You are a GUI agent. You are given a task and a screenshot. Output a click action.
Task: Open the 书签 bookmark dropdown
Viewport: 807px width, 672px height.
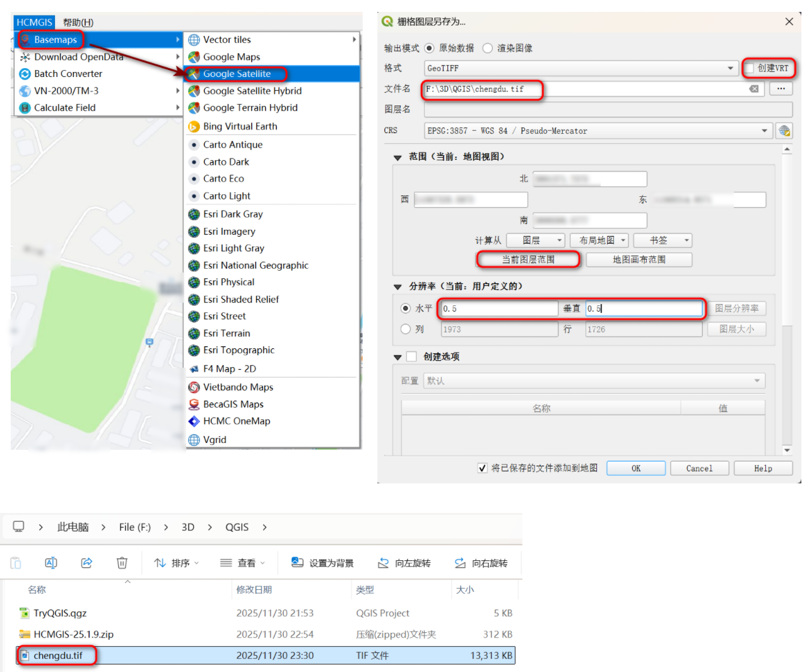point(663,240)
